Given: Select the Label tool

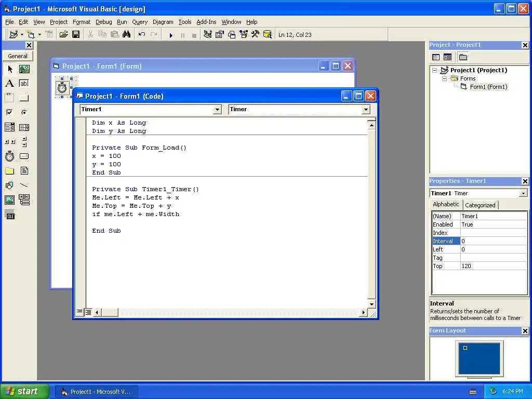Looking at the screenshot, I should (10, 84).
